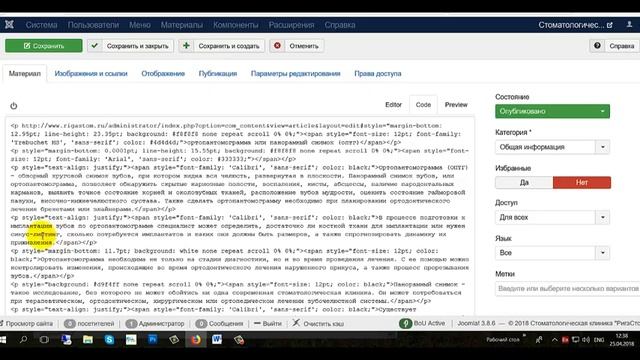
Task: Switch to the Code view tab
Action: (x=423, y=105)
